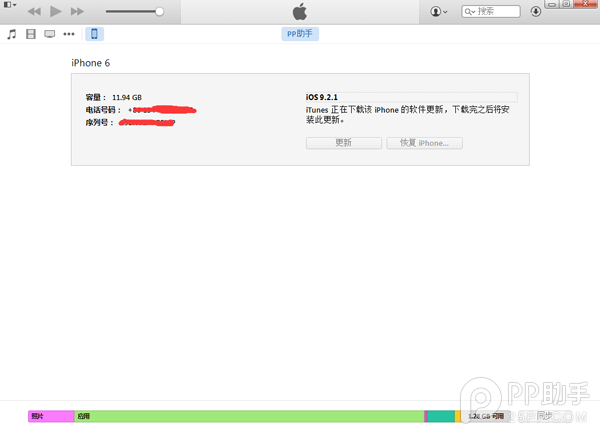Viewport: 600px width, 431px height.
Task: Close the iTunes window
Action: point(585,4)
